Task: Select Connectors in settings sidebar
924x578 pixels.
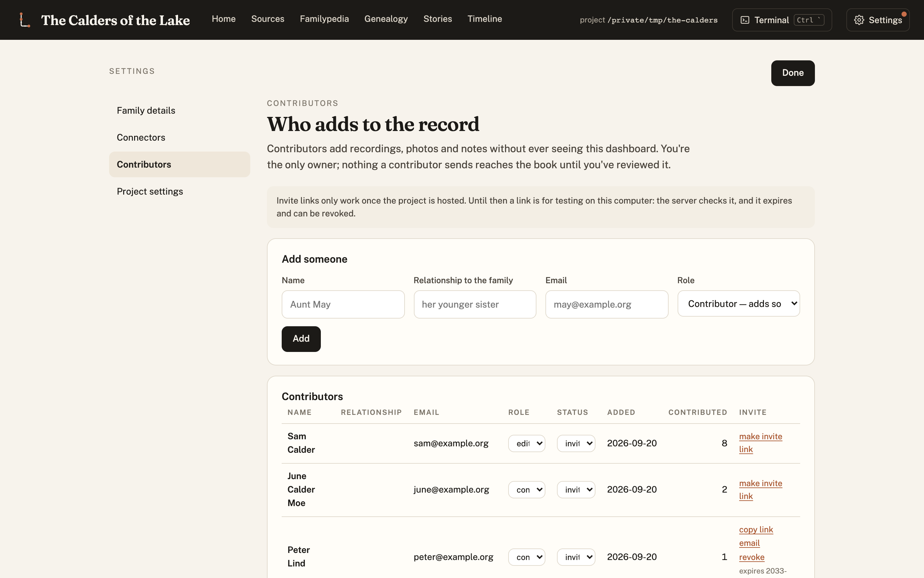Action: [x=179, y=138]
